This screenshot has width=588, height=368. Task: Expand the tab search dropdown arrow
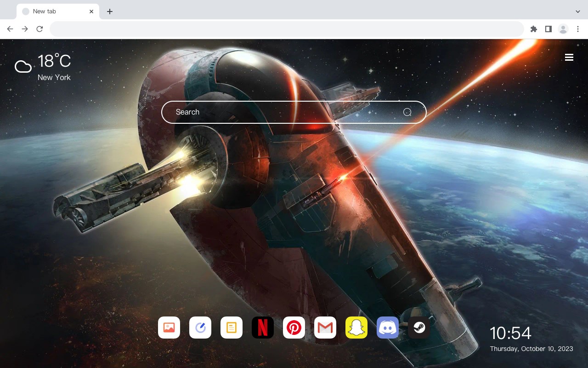(x=578, y=11)
